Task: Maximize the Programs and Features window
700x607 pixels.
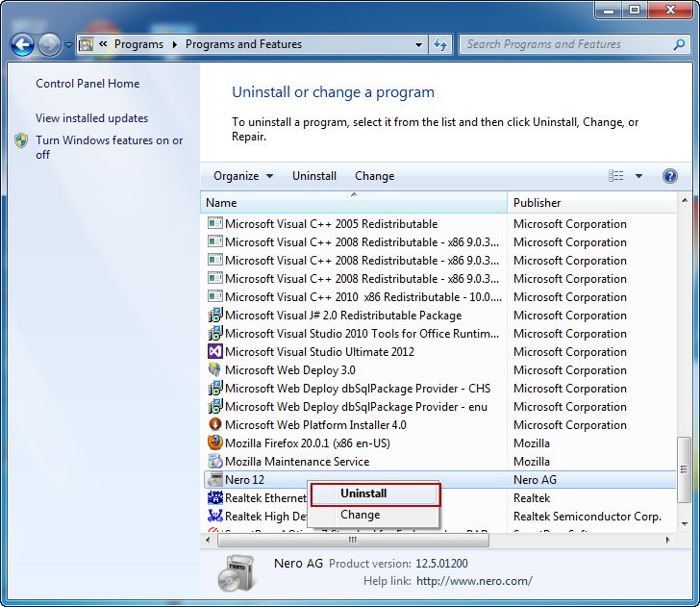Action: [x=635, y=10]
